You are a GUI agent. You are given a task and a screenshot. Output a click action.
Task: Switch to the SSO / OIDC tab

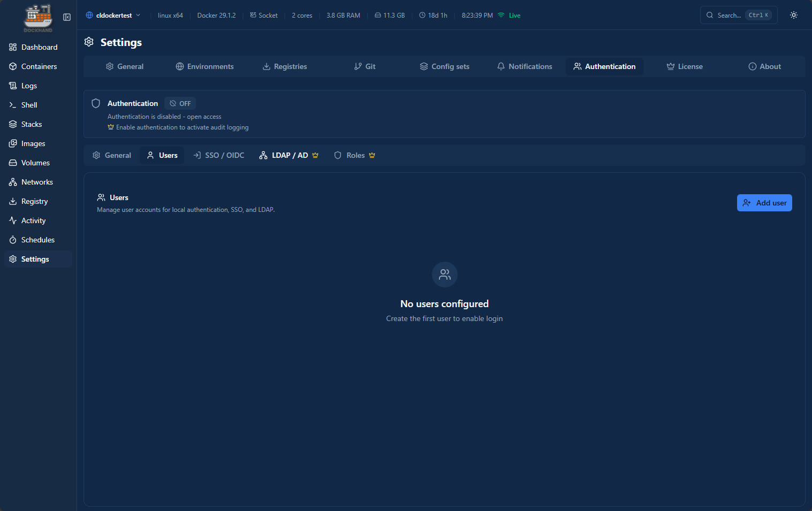(218, 155)
